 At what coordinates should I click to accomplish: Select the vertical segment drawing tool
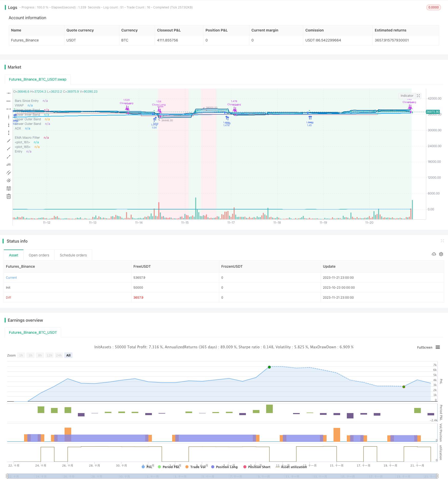9,133
